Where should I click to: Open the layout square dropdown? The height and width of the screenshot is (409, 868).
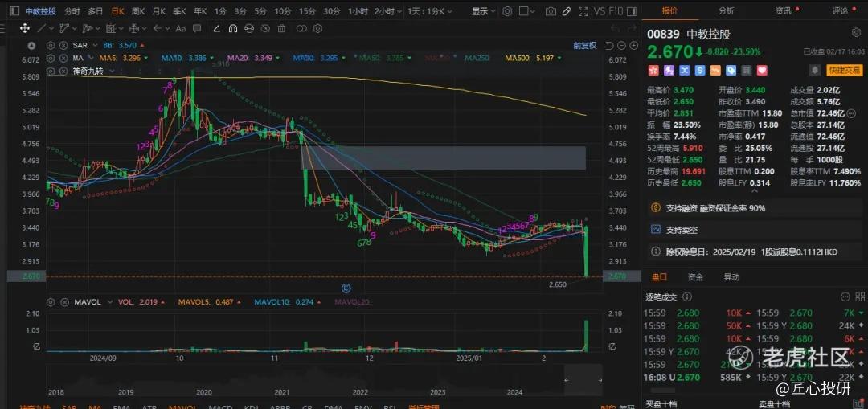pyautogui.click(x=527, y=11)
